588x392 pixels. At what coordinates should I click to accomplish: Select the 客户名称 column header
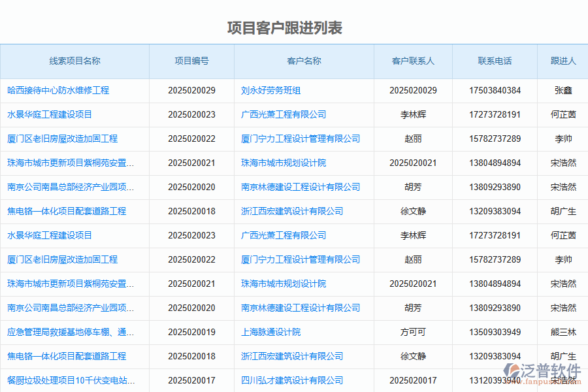tap(304, 61)
